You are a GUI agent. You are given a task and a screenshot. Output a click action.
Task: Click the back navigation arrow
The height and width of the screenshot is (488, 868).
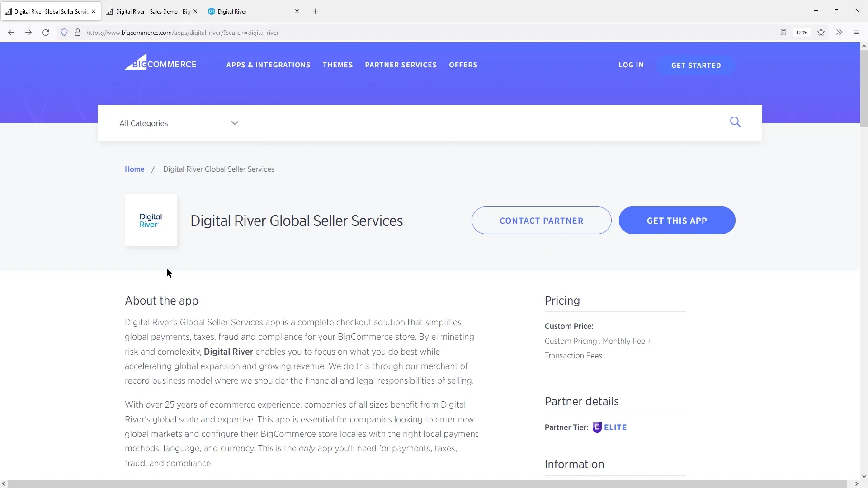click(x=11, y=32)
